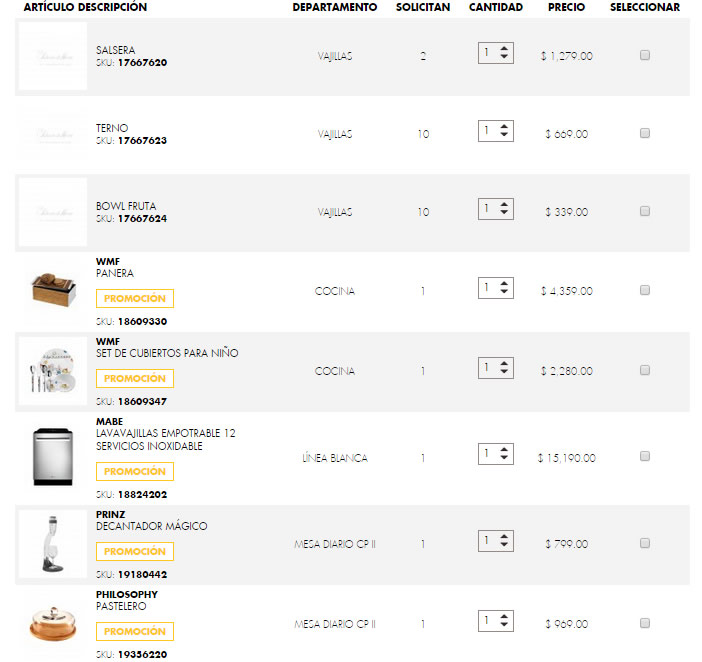
Task: Change quantity for Decantador Mágico
Action: (x=496, y=541)
